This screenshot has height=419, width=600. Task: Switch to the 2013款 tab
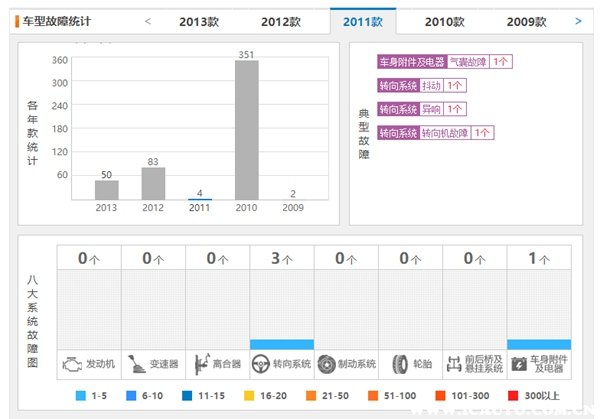[x=198, y=21]
